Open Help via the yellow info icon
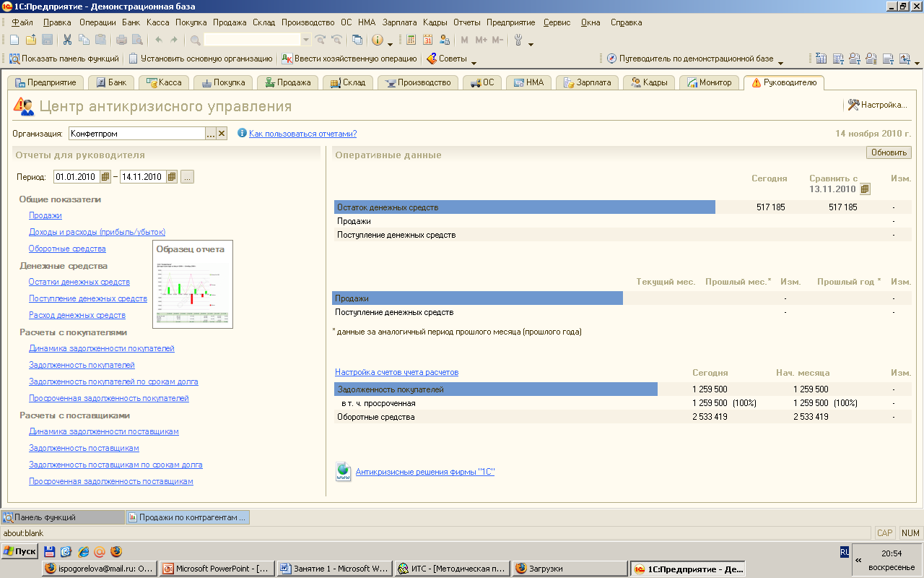This screenshot has width=924, height=578. click(x=378, y=40)
